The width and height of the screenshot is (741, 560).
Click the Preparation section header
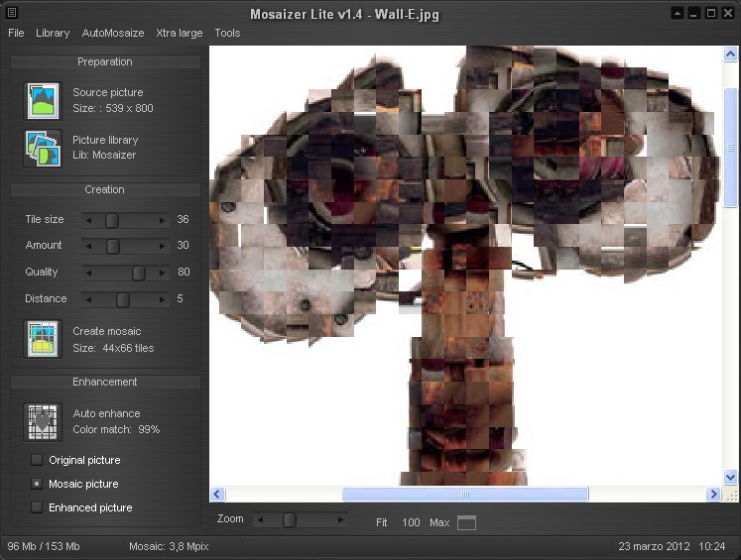pyautogui.click(x=105, y=61)
